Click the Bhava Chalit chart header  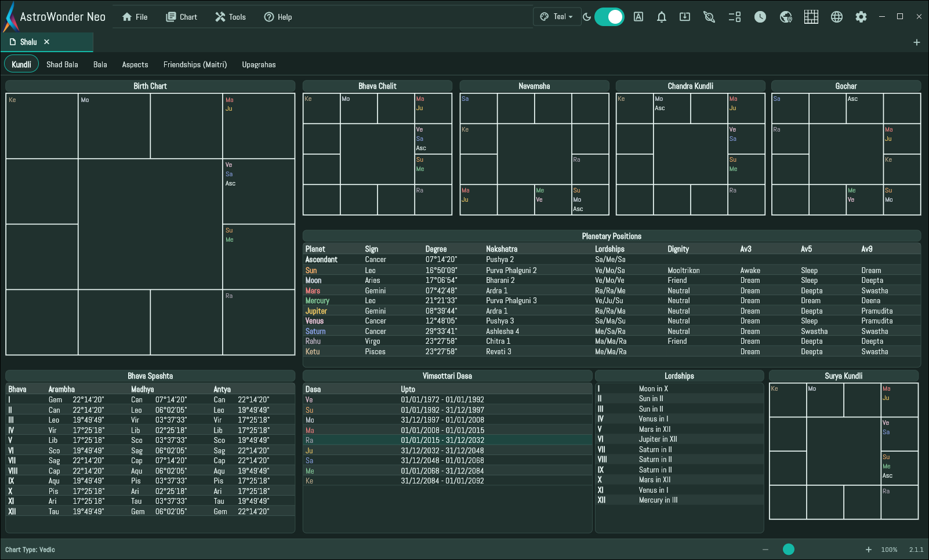[x=378, y=86]
